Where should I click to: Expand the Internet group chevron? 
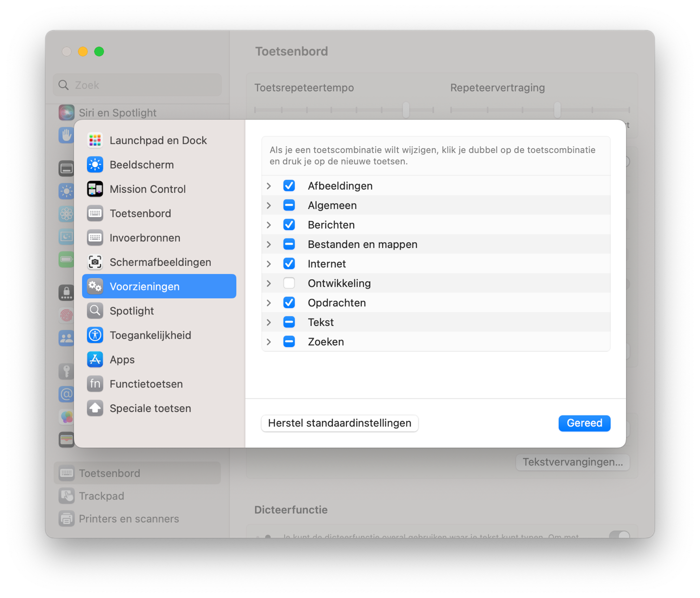(x=269, y=264)
